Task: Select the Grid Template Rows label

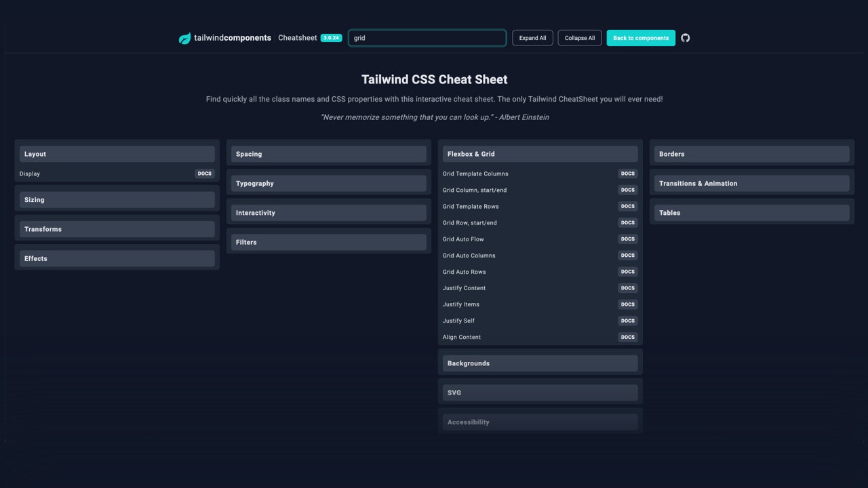Action: pyautogui.click(x=471, y=207)
